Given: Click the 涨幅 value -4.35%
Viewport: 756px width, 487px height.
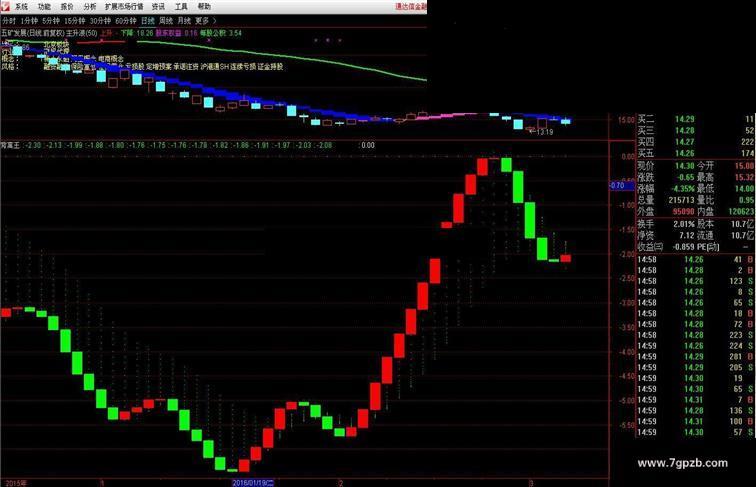Looking at the screenshot, I should click(x=683, y=189).
